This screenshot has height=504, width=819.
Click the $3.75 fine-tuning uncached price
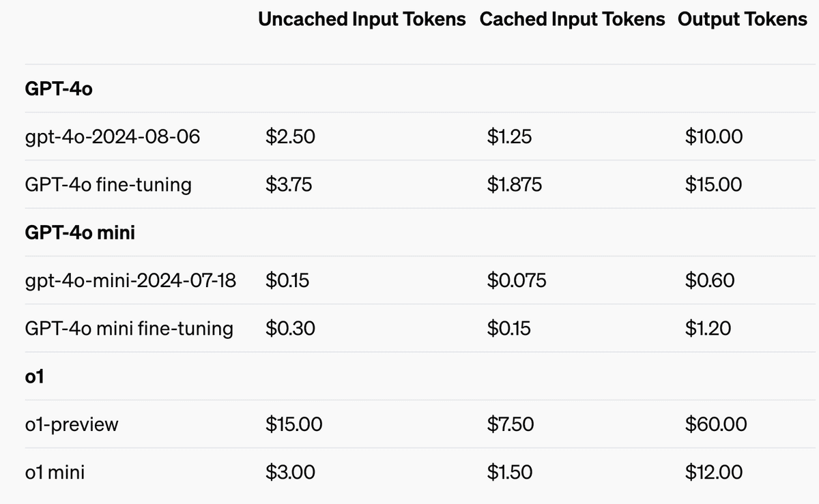(x=289, y=185)
